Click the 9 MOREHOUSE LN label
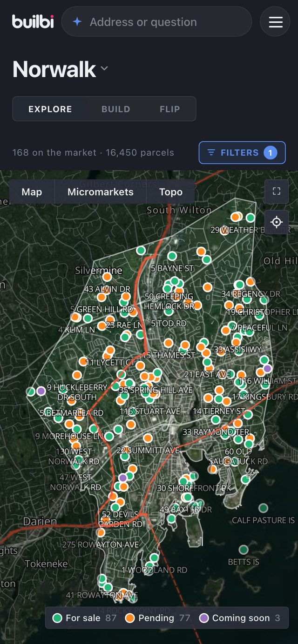This screenshot has width=298, height=644. pos(70,436)
